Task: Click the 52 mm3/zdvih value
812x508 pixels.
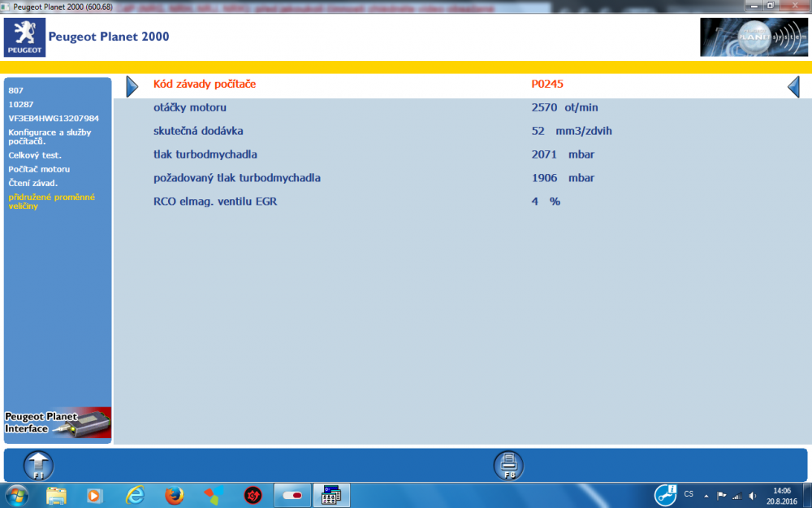Action: click(x=572, y=131)
